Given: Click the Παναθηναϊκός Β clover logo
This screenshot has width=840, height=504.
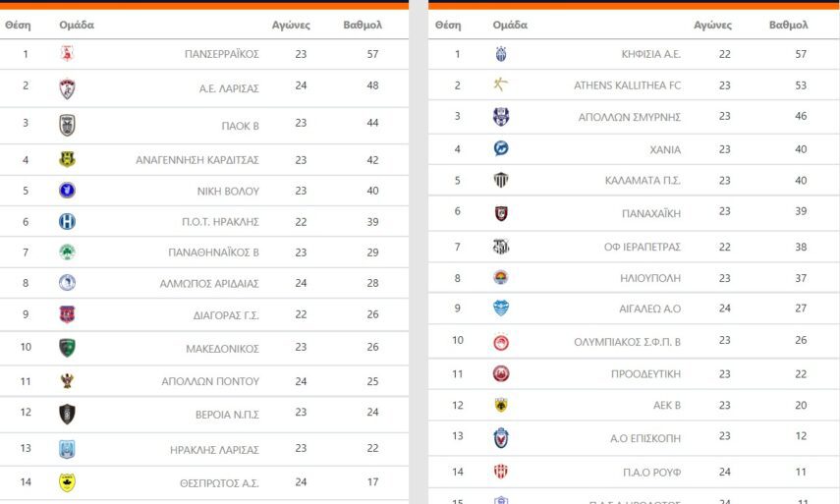Looking at the screenshot, I should coord(67,252).
